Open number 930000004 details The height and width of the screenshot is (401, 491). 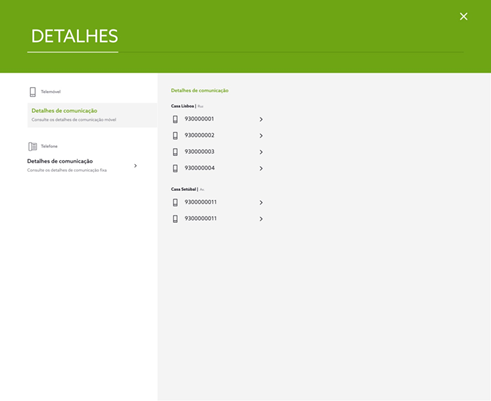[x=217, y=168]
